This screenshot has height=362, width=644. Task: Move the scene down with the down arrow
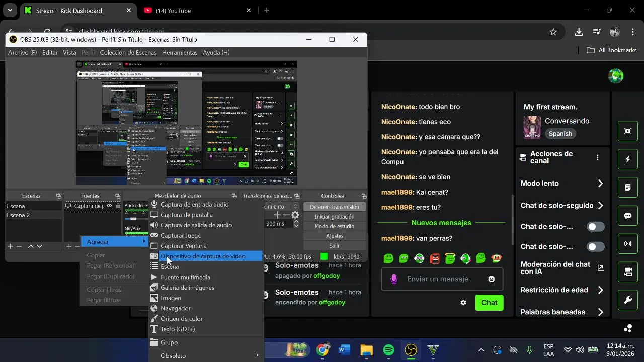39,246
